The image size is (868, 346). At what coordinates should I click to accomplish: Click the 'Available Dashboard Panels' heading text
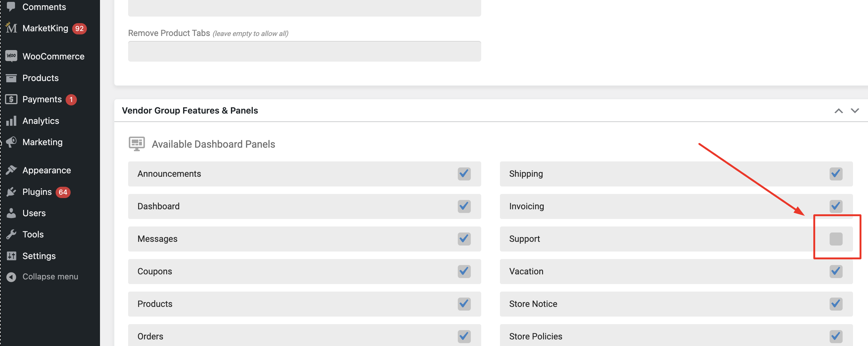(213, 144)
